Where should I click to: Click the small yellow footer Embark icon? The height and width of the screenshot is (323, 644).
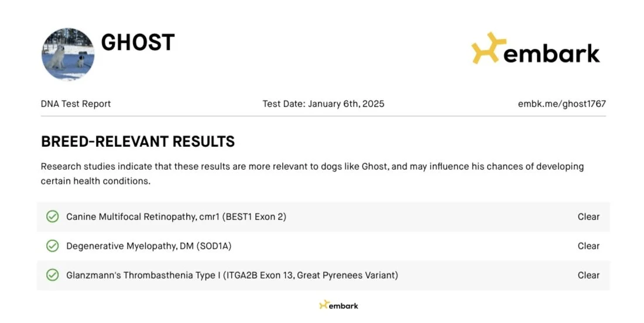(x=324, y=305)
